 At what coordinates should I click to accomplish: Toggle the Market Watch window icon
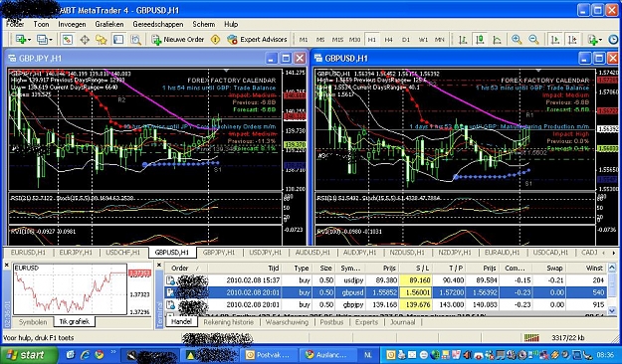(67, 39)
